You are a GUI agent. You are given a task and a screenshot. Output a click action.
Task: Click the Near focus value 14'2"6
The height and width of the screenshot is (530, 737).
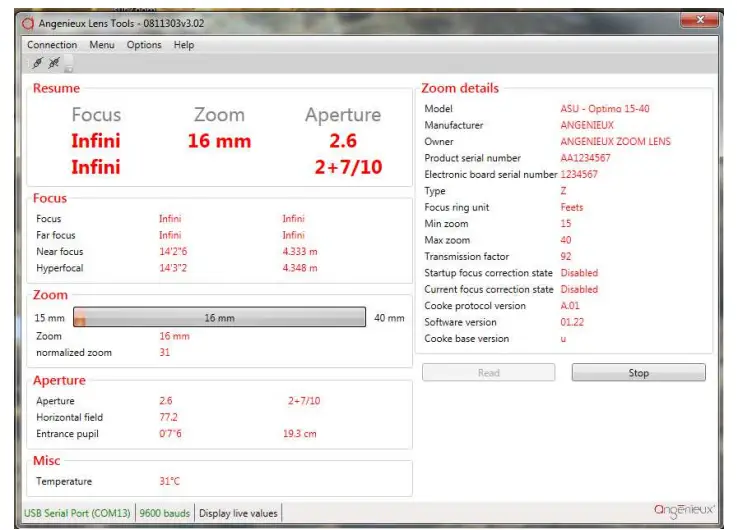173,251
